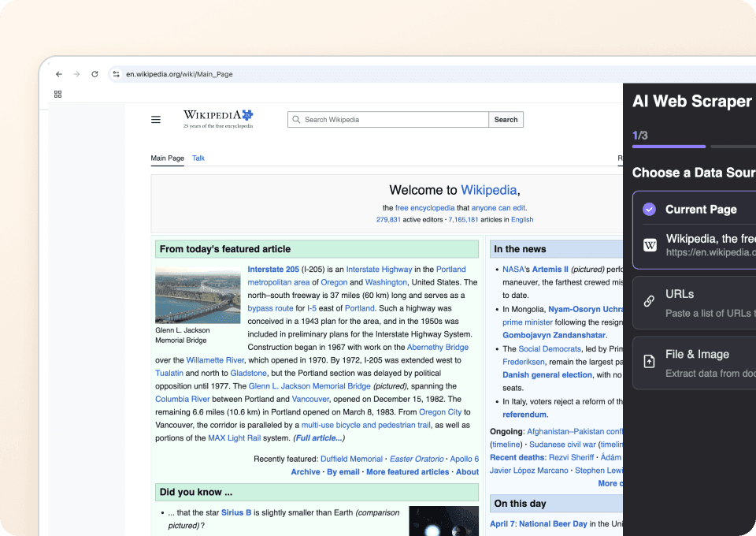756x536 pixels.
Task: Click the link icon beside URLs option
Action: click(650, 300)
